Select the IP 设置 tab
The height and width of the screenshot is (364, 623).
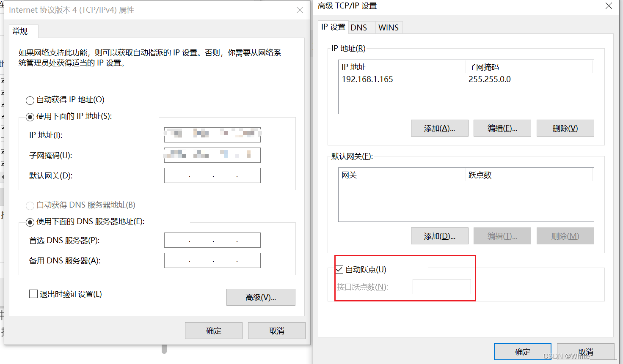pos(333,27)
